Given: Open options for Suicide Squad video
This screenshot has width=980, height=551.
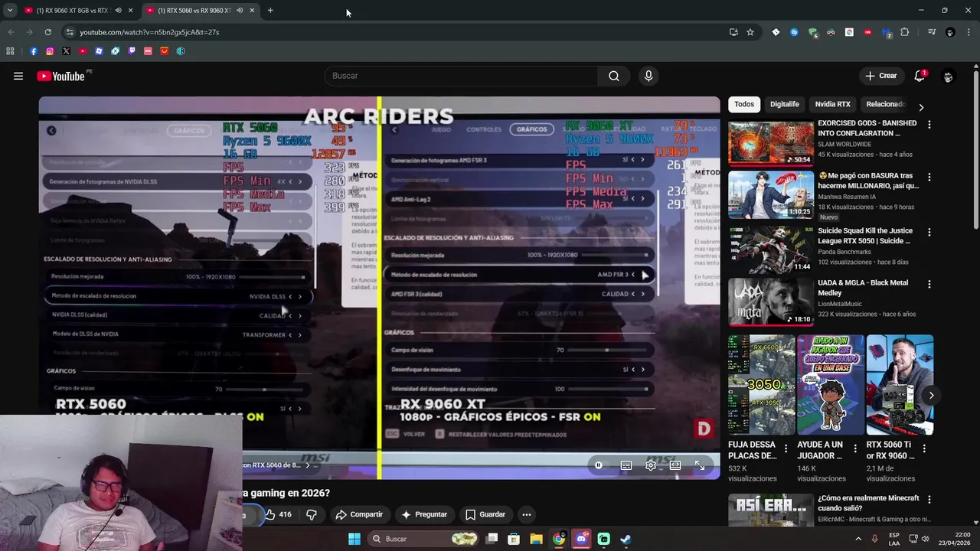Looking at the screenshot, I should [x=929, y=231].
